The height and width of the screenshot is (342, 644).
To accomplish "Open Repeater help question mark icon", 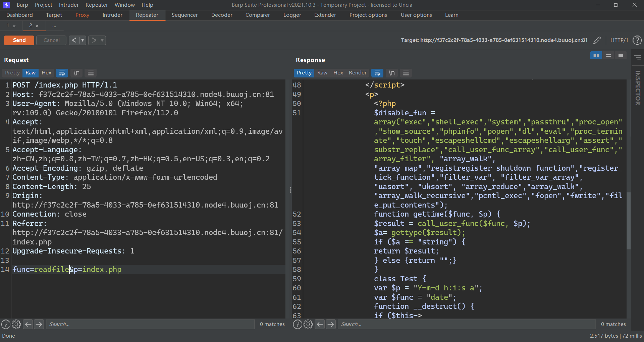I will click(x=637, y=40).
